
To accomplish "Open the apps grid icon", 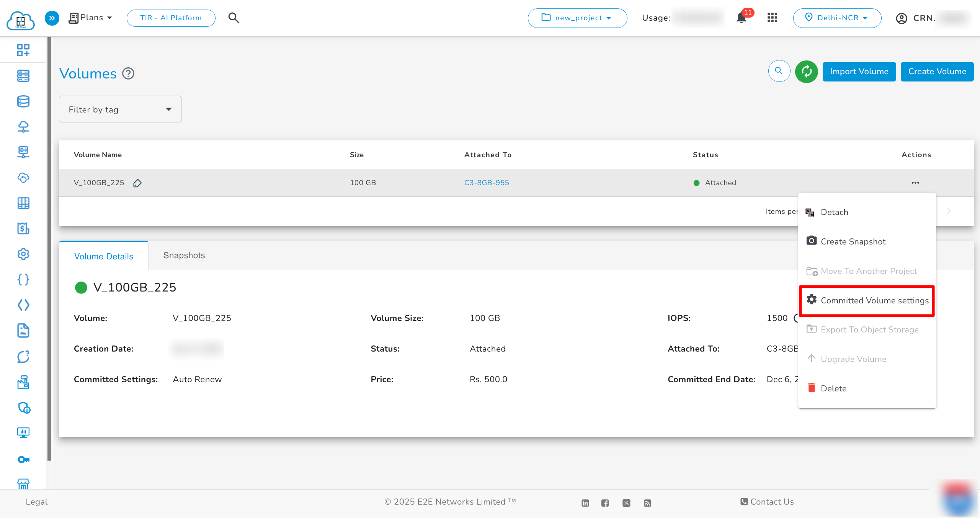I will [x=772, y=18].
